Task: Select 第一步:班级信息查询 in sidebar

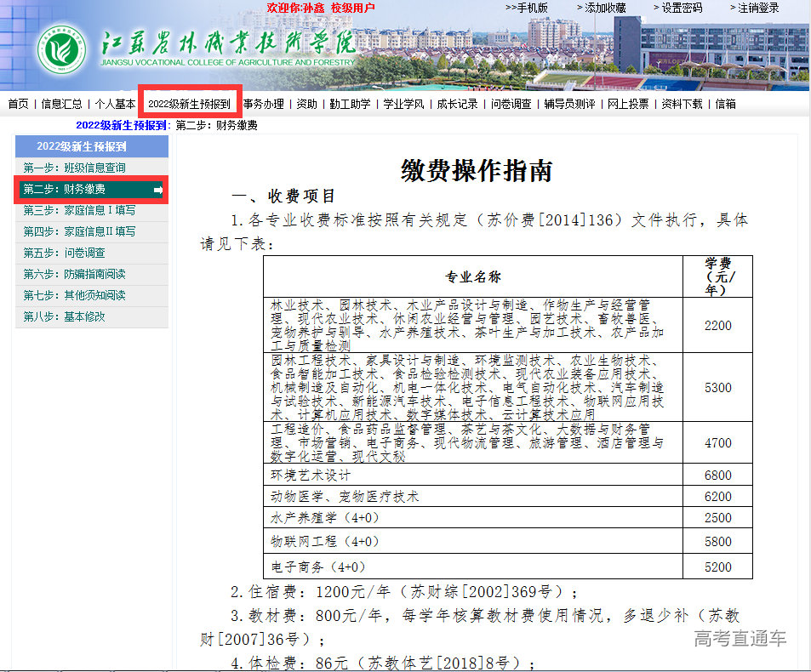Action: pyautogui.click(x=75, y=168)
